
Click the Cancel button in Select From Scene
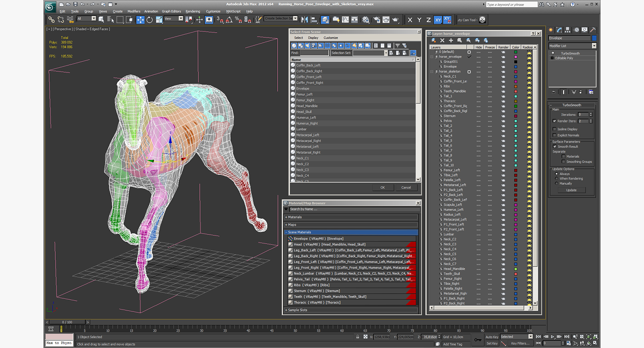click(406, 187)
